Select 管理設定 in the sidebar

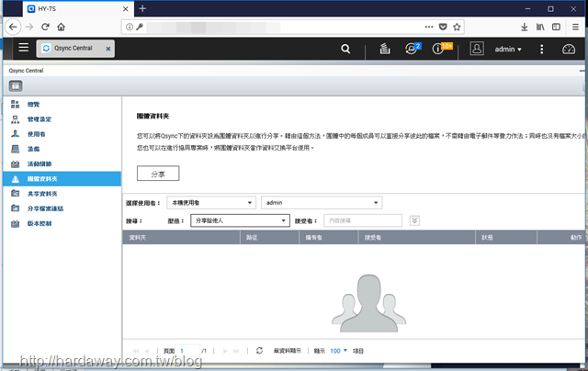(x=40, y=119)
